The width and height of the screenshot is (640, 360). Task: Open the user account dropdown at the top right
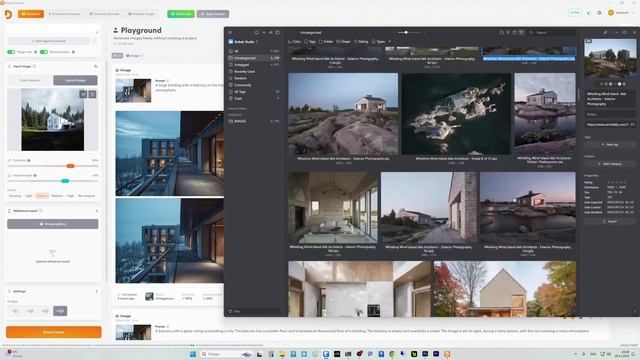[622, 13]
